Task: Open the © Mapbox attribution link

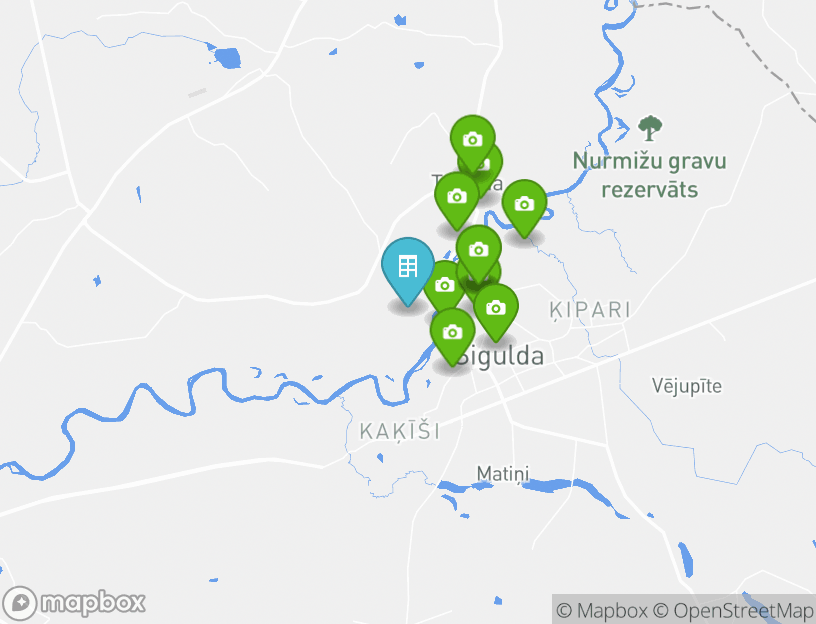Action: 602,610
